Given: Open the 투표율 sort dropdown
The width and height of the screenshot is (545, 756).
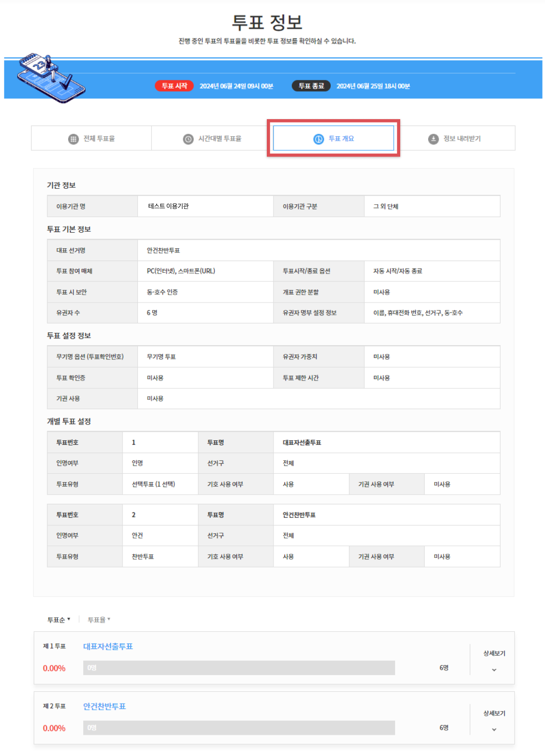Looking at the screenshot, I should pos(98,620).
